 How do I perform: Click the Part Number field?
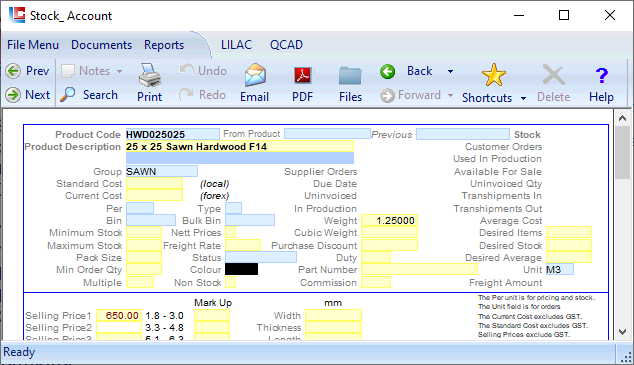point(419,269)
